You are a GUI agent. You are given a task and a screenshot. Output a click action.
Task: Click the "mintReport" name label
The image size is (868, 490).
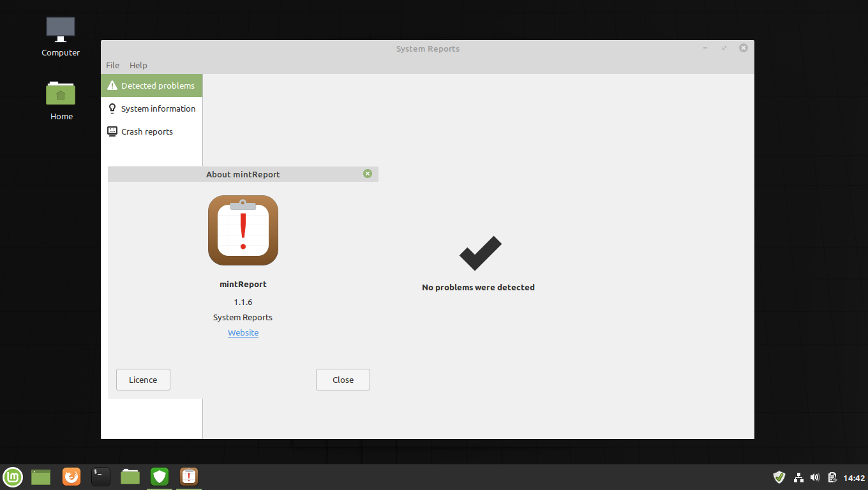tap(243, 284)
